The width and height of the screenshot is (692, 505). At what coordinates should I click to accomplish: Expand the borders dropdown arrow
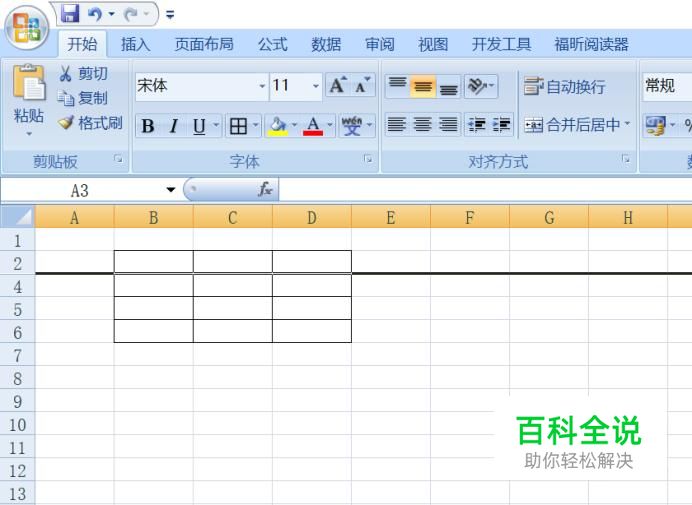tap(256, 125)
